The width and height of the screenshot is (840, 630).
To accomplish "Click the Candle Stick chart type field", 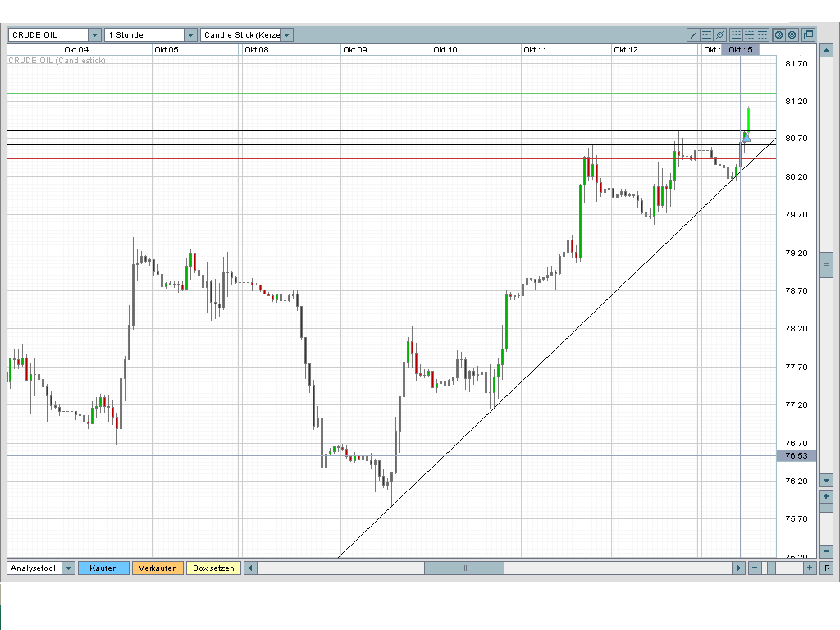I will click(x=241, y=34).
